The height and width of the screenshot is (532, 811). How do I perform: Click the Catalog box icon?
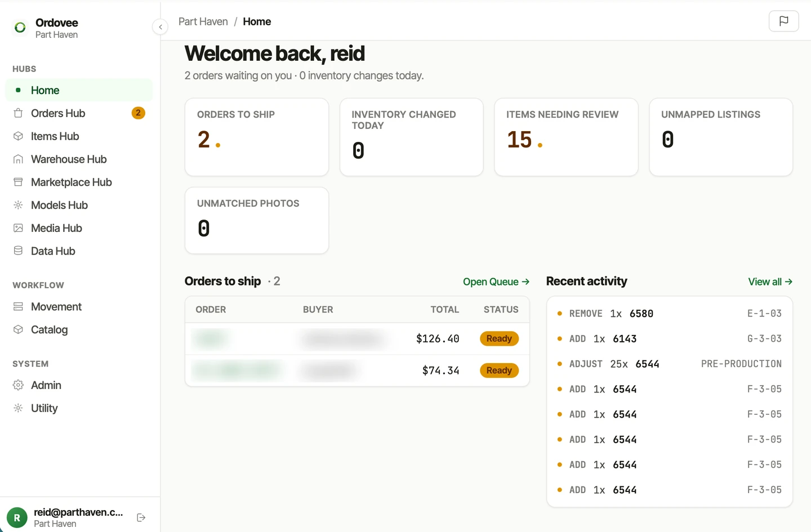pyautogui.click(x=18, y=330)
